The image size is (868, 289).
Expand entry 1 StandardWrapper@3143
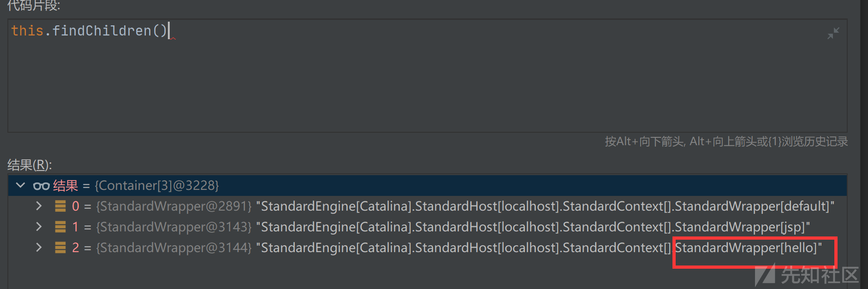tap(39, 227)
